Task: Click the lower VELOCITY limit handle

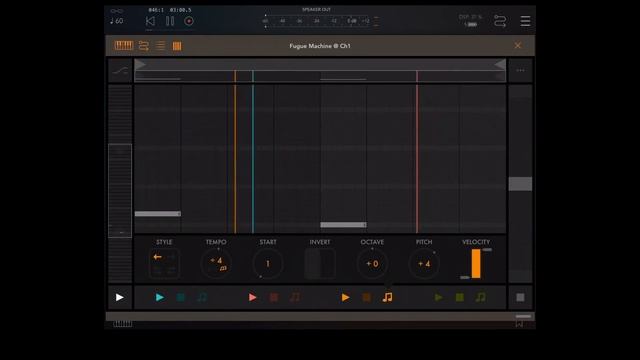Action: click(x=465, y=278)
